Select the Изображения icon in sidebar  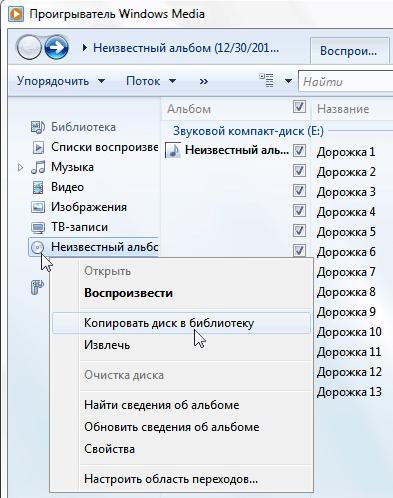(38, 207)
